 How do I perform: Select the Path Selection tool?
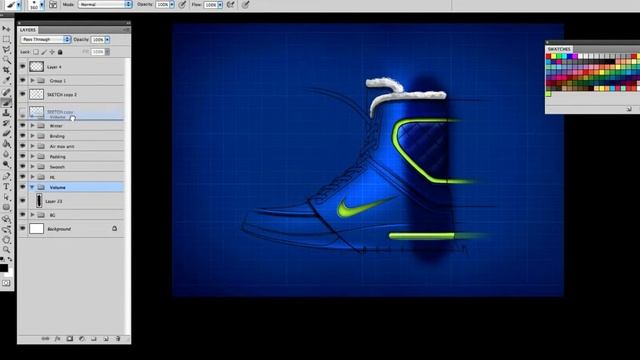point(6,197)
